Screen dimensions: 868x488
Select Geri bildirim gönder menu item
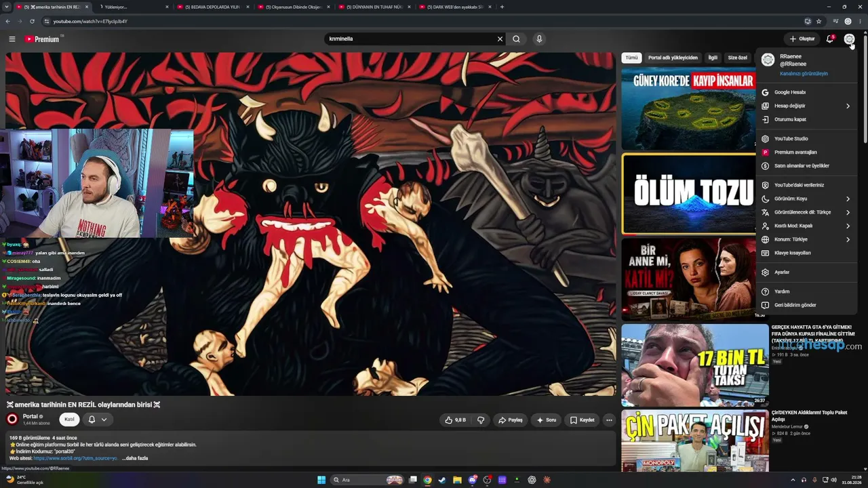click(x=806, y=305)
